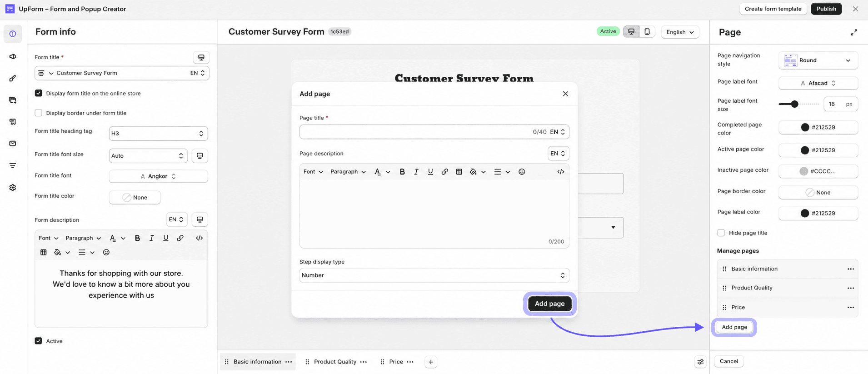Open emoji picker in Page description toolbar
Image resolution: width=868 pixels, height=374 pixels.
[x=522, y=172]
